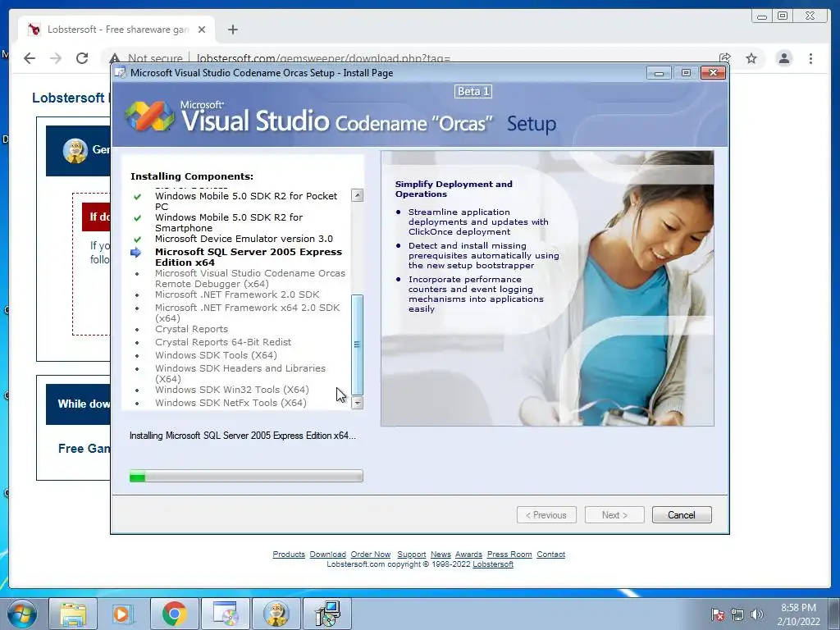Screen dimensions: 840x630
Task: Click the address bar URL
Action: [323, 58]
